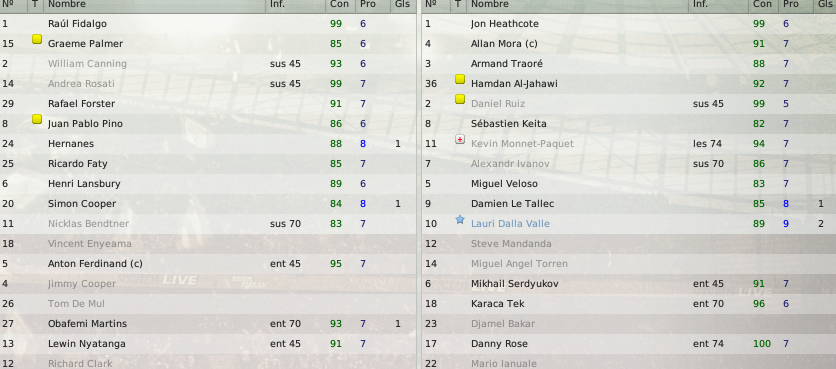Select goalkeeper Jon Heathcote row
Viewport: 836px width, 369px height.
coord(629,24)
